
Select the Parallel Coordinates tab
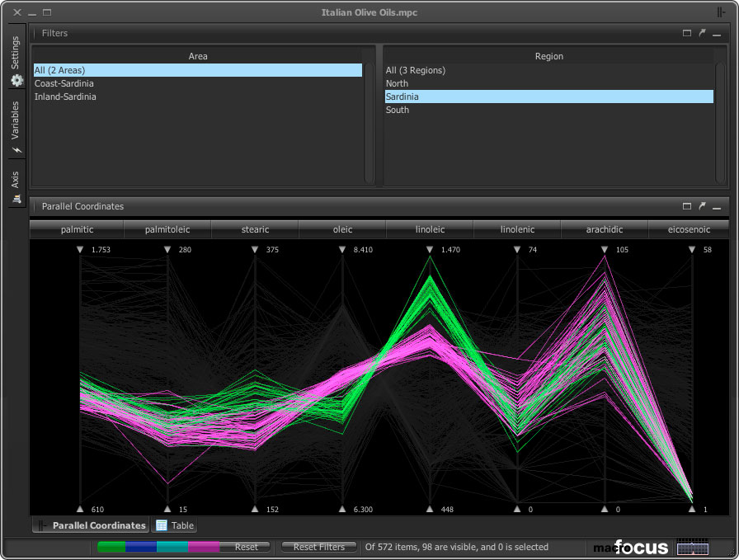(91, 525)
